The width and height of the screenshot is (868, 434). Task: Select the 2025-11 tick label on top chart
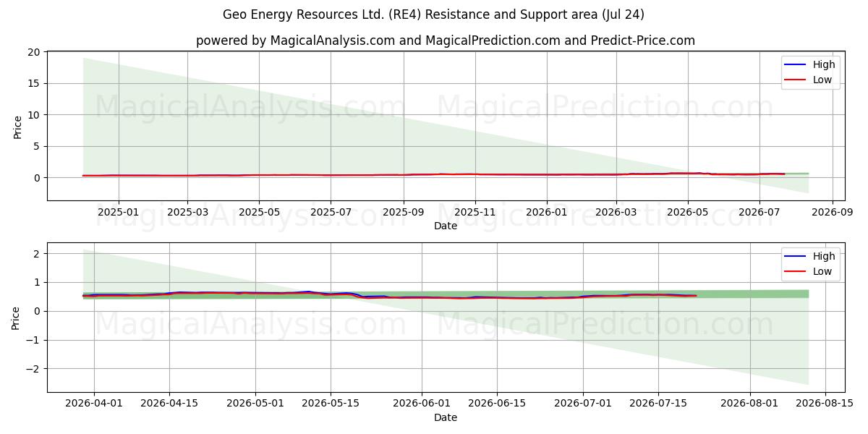(475, 212)
